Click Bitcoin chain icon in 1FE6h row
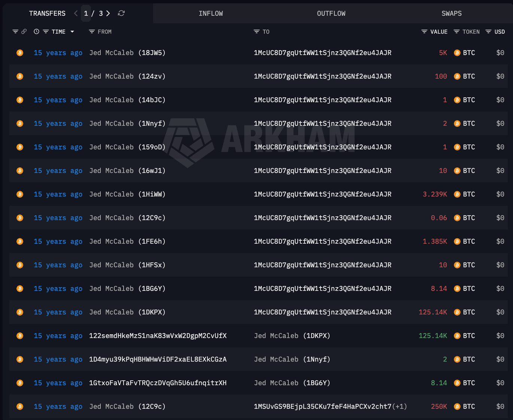Viewport: 513px width, 420px height. [20, 241]
